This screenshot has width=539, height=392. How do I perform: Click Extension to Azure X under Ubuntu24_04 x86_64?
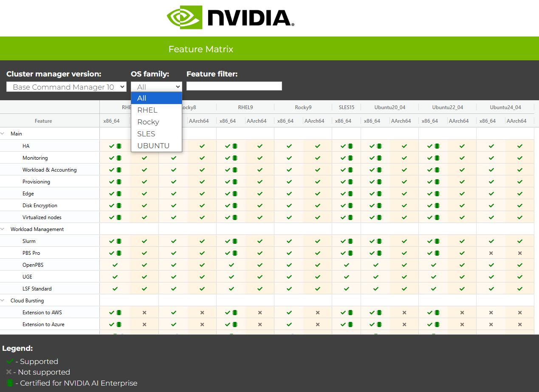[491, 324]
